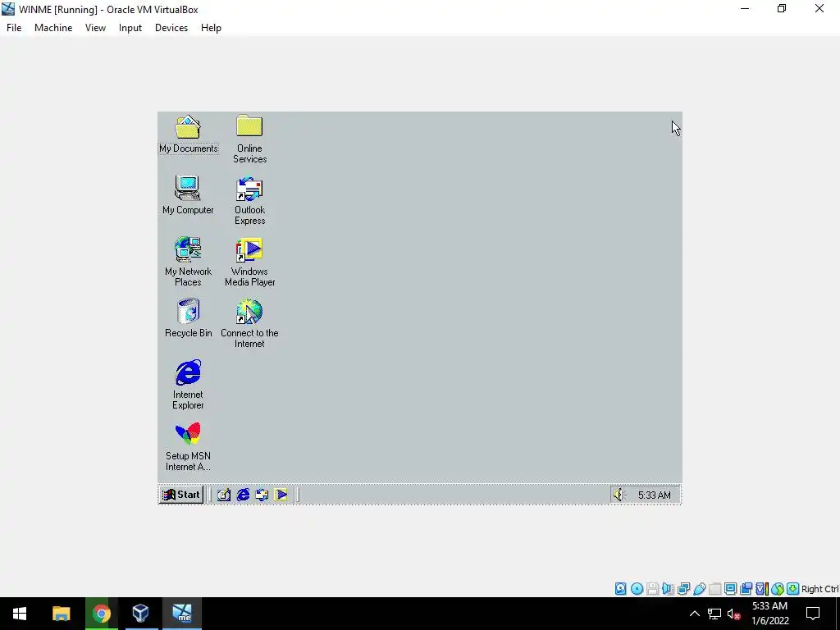Select the Internet Explorer desktop icon
The width and height of the screenshot is (840, 630).
tap(188, 385)
